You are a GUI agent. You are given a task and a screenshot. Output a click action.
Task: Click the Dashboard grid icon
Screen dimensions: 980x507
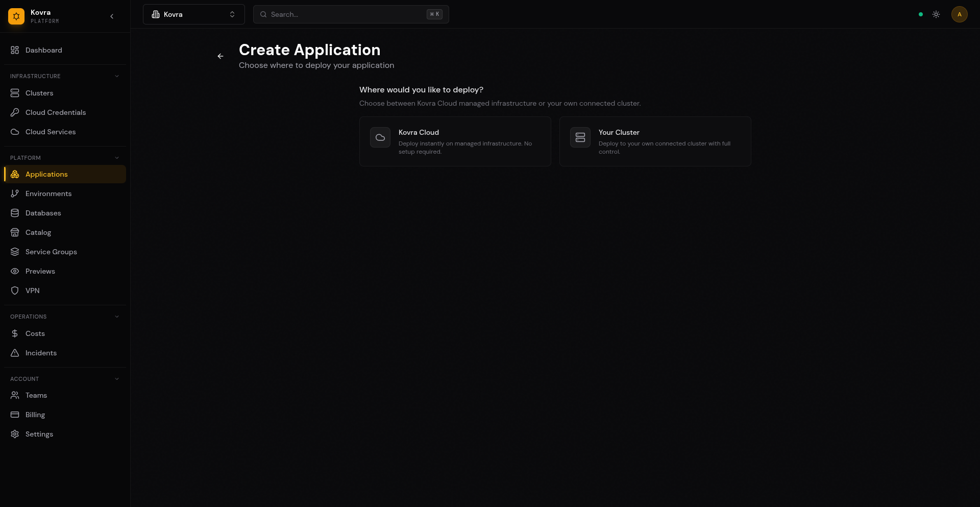[15, 50]
